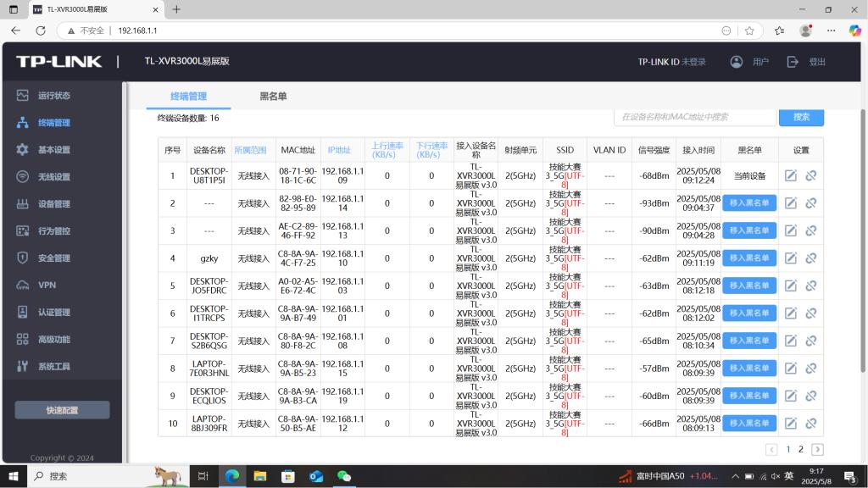This screenshot has width=868, height=488.
Task: Click unlink icon for row 3 device
Action: 811,230
